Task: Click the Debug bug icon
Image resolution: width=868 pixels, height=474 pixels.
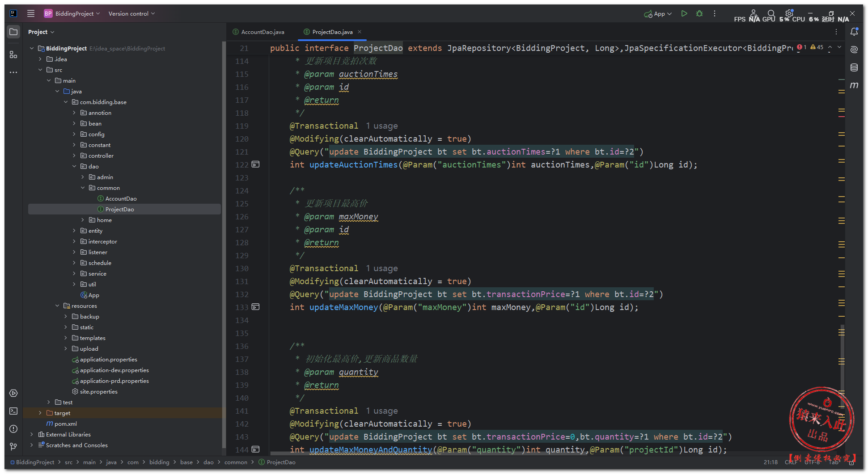Action: [699, 14]
